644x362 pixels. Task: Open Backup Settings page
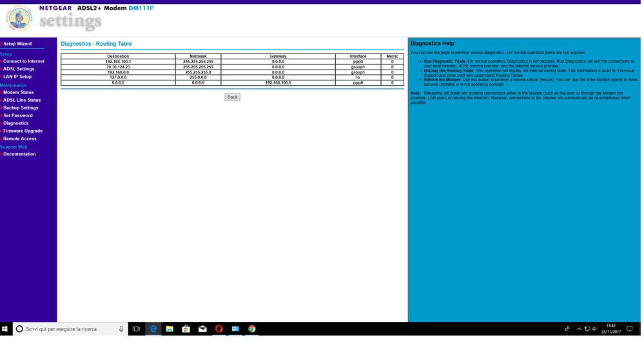[x=21, y=108]
